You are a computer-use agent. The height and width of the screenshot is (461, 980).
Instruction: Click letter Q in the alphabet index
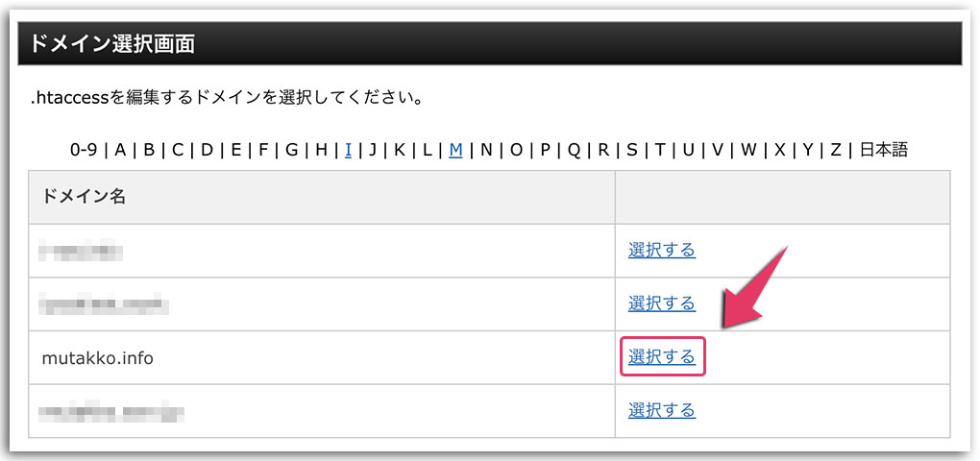(574, 150)
